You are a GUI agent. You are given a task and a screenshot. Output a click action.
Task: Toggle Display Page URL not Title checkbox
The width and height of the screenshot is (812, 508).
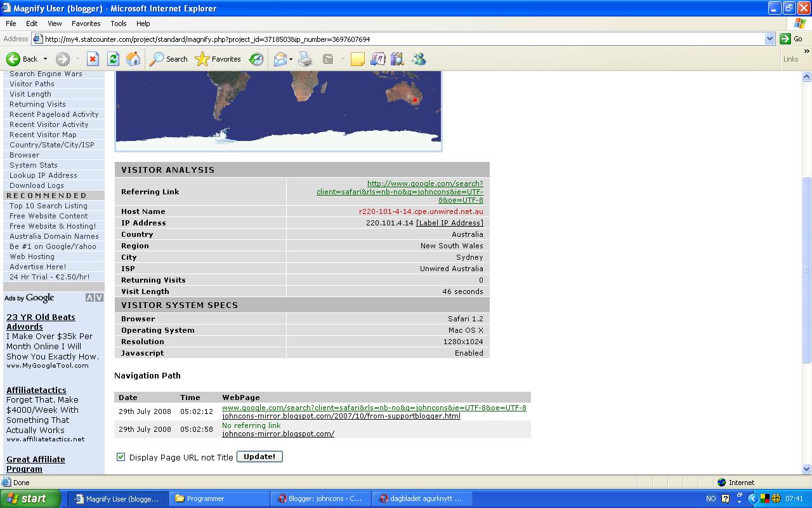121,457
